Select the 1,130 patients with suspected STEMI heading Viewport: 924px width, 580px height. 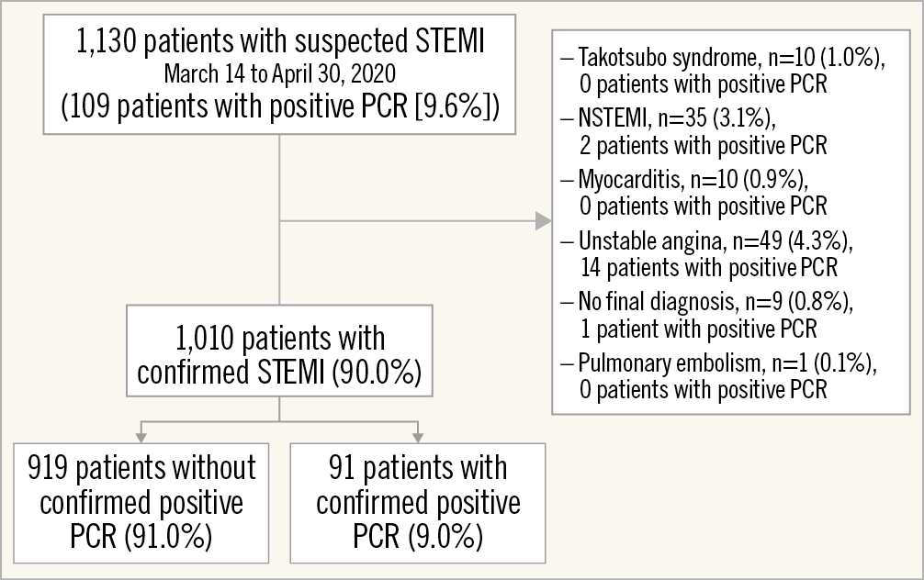pos(279,42)
